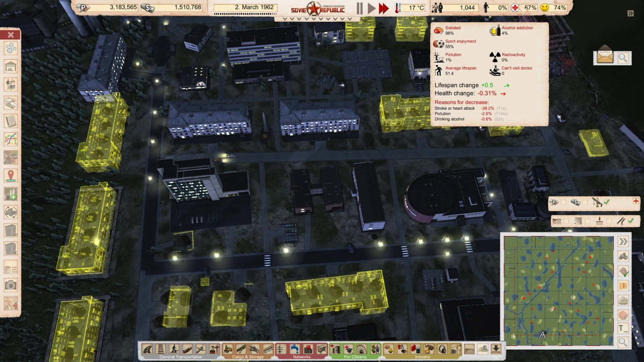
Task: Toggle the own-workers construction checkbox
Action: pyautogui.click(x=606, y=203)
